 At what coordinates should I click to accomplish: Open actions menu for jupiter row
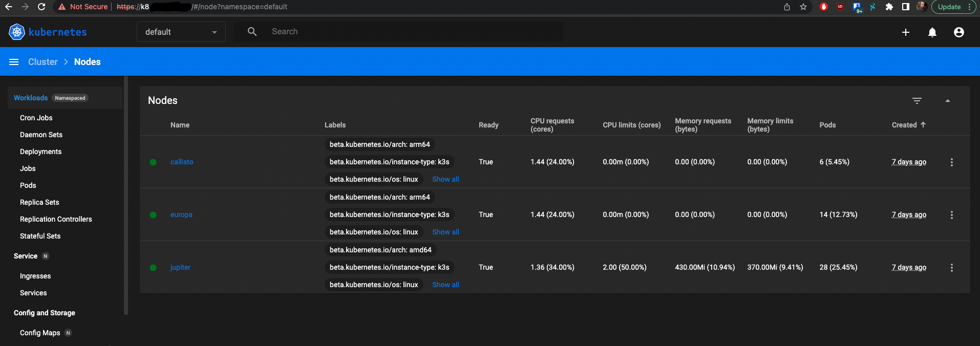[951, 268]
